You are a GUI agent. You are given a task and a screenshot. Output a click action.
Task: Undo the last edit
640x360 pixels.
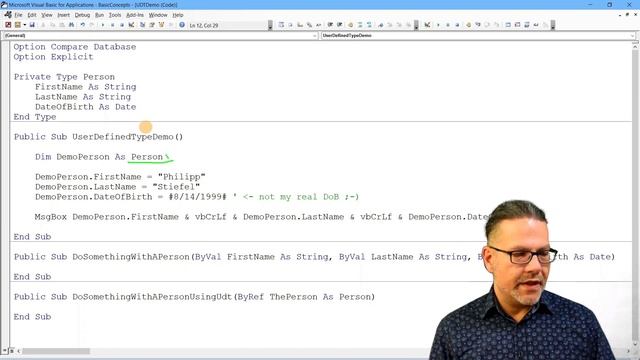[x=82, y=25]
